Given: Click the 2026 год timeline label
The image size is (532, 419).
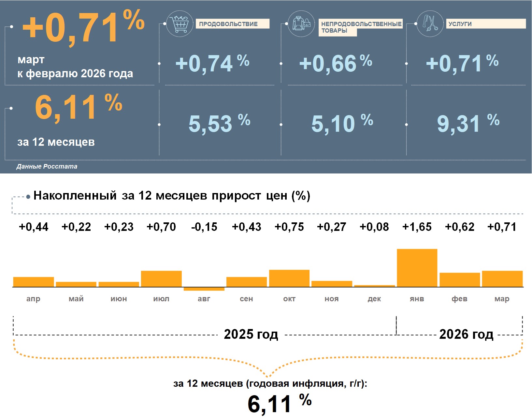Looking at the screenshot, I should coord(466,334).
